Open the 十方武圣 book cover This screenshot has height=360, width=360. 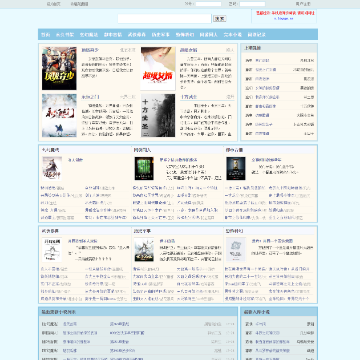[x=158, y=116]
